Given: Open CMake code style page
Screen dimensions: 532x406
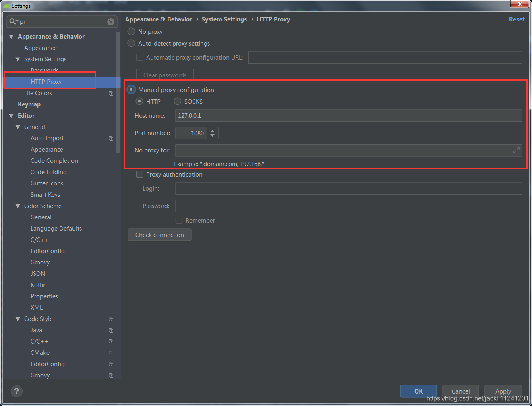Looking at the screenshot, I should (40, 353).
